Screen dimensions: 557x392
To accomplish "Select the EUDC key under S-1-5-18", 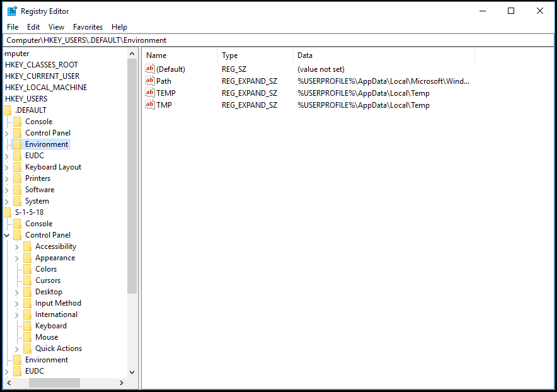I will [x=35, y=371].
